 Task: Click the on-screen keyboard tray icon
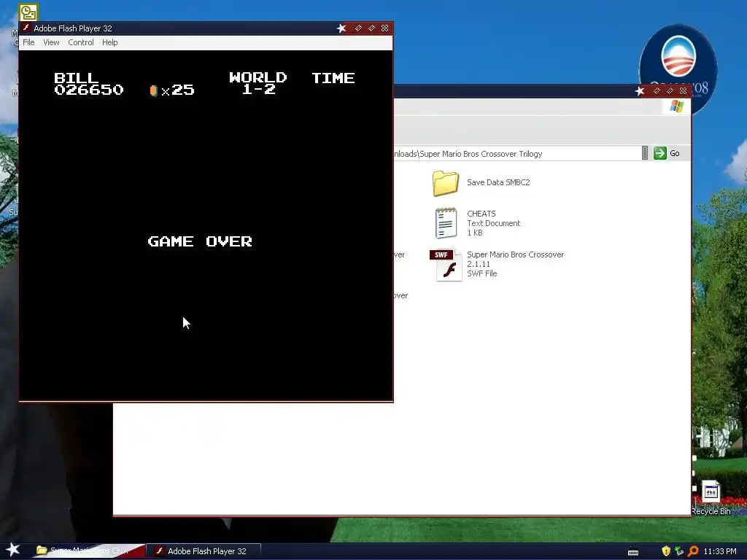pos(633,552)
